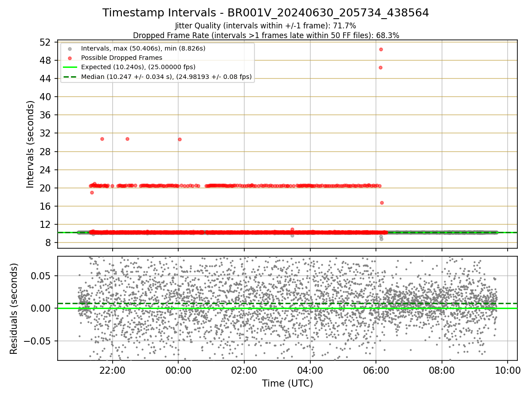532x399 pixels.
Task: Click the '52' y-axis tick label
Action: 45,42
